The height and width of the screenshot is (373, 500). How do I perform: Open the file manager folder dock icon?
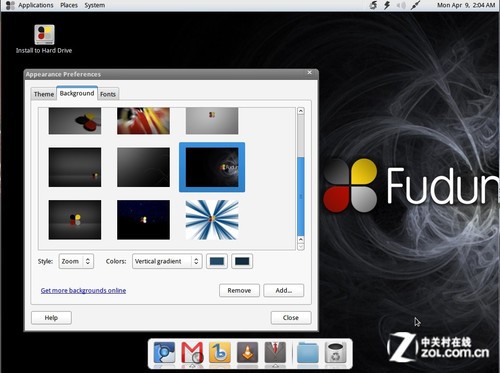click(307, 353)
